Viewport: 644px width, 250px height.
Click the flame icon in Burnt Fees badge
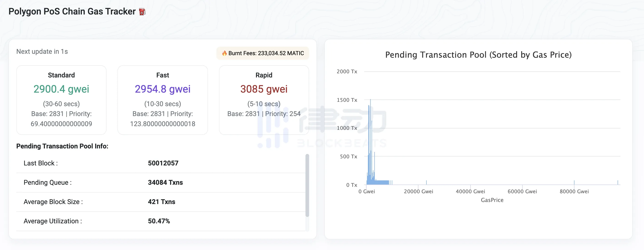pos(224,53)
